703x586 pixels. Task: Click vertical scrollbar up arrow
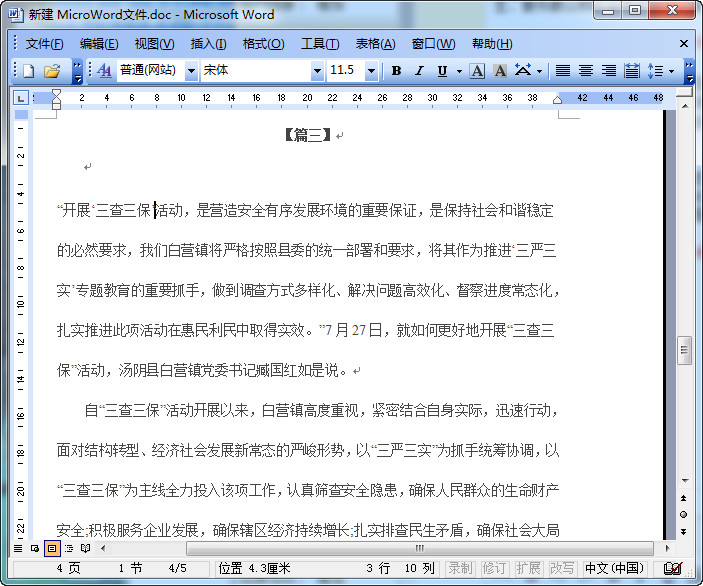[x=685, y=106]
